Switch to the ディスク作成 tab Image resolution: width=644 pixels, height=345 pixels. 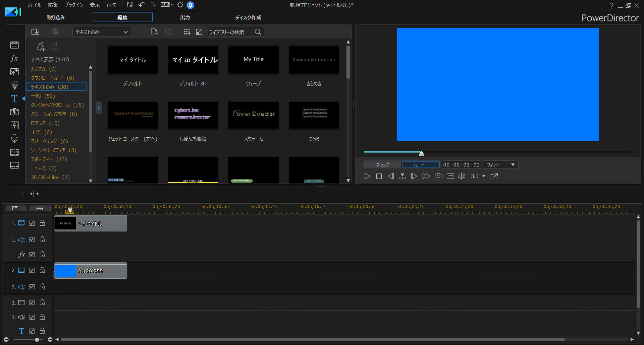tap(248, 17)
